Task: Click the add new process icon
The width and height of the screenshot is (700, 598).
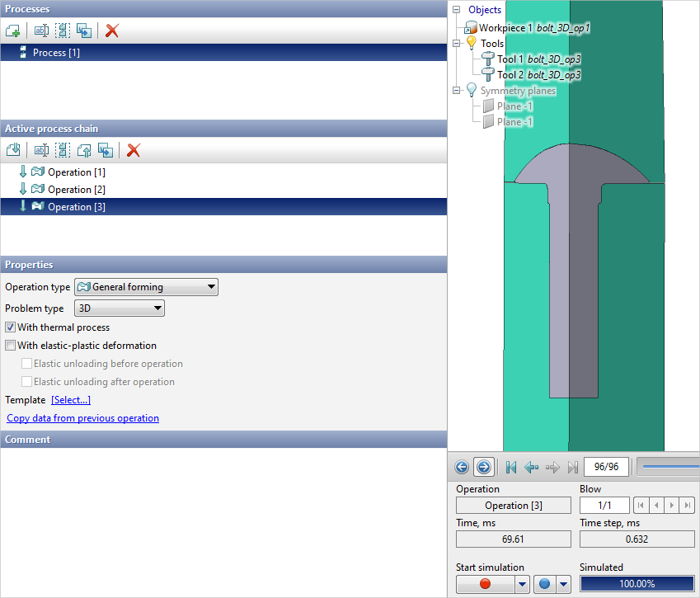Action: pos(12,31)
